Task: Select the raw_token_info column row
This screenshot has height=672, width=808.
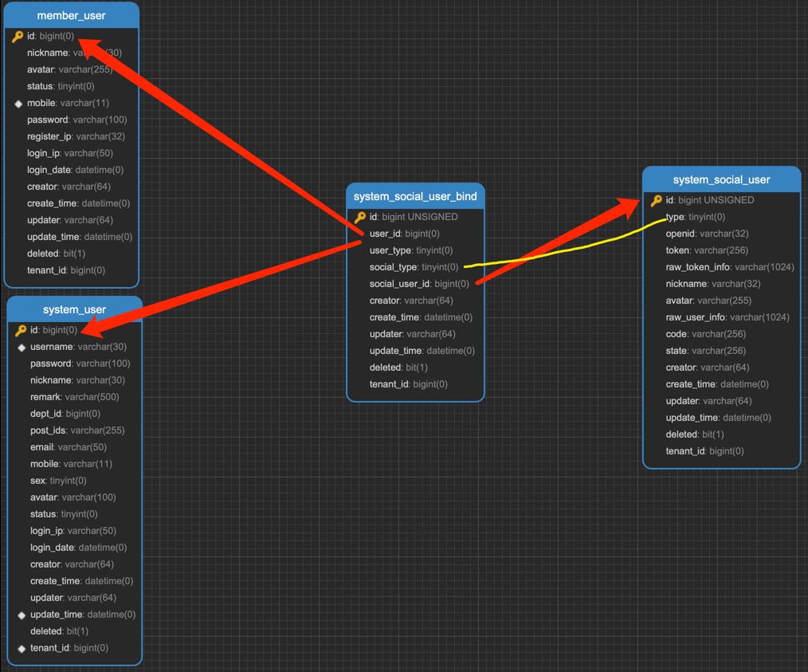Action: (729, 267)
